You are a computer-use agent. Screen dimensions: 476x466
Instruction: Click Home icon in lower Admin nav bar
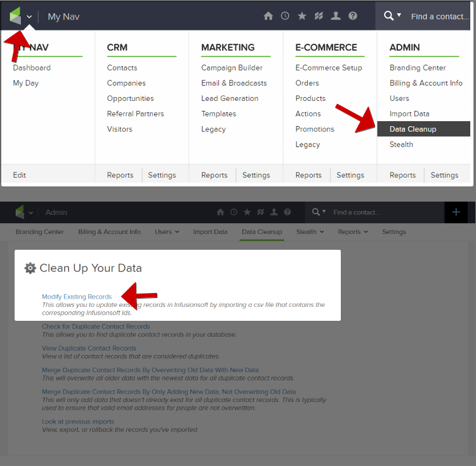click(x=220, y=212)
